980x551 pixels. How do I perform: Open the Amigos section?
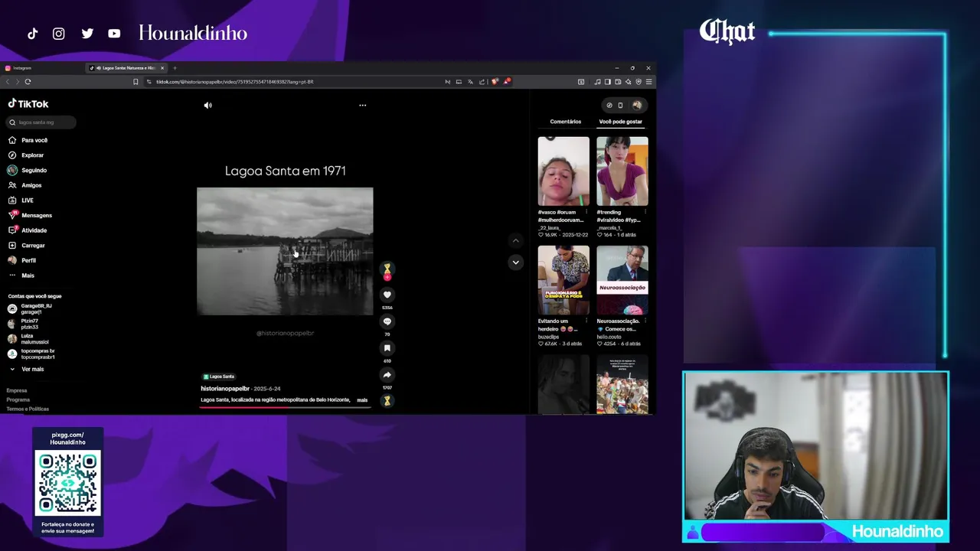pyautogui.click(x=25, y=185)
